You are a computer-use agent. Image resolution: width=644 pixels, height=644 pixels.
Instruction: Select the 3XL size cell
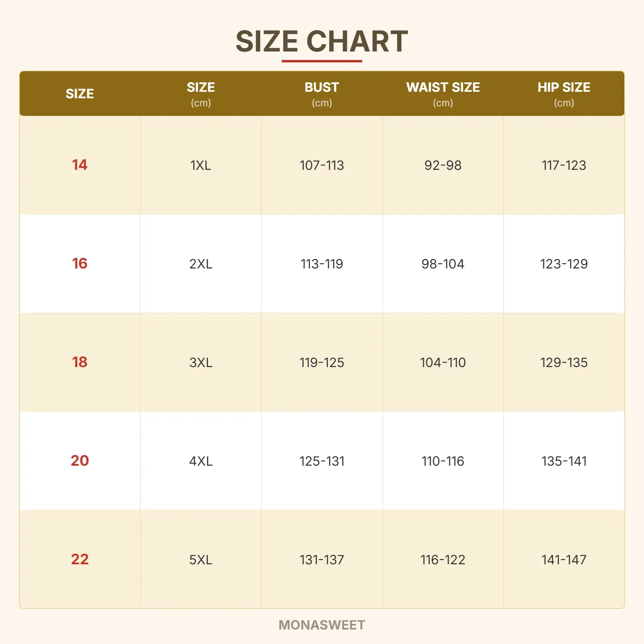[201, 363]
